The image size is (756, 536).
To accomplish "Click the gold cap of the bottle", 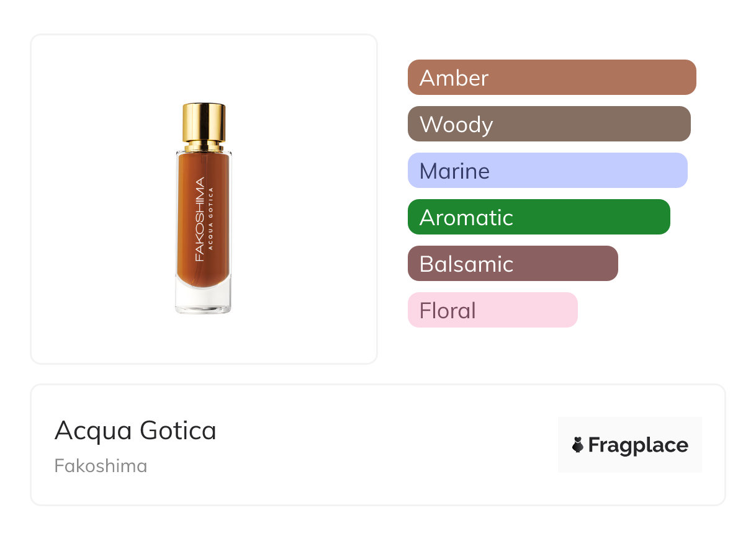I will point(204,122).
